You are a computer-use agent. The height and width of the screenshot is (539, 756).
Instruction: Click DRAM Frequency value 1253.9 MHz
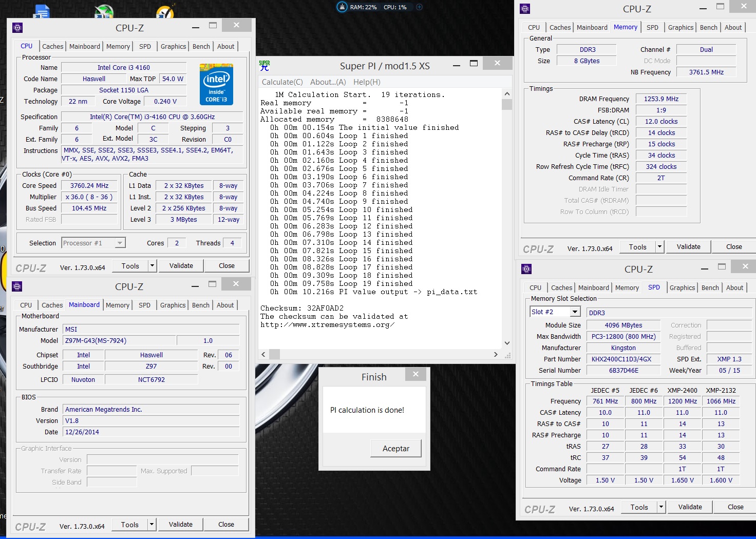pyautogui.click(x=661, y=99)
